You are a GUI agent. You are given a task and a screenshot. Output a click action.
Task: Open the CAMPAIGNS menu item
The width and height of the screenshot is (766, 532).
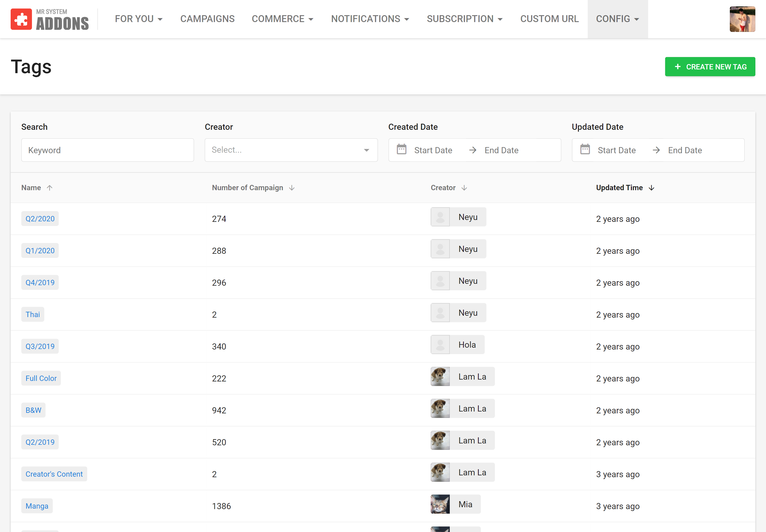click(207, 19)
